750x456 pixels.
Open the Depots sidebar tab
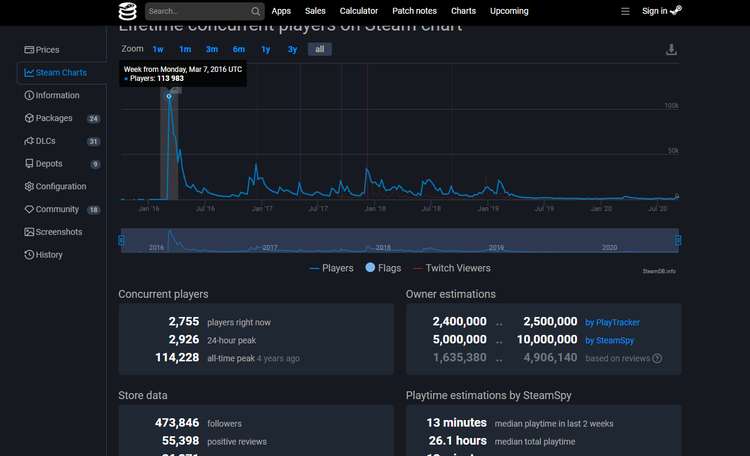pos(61,164)
